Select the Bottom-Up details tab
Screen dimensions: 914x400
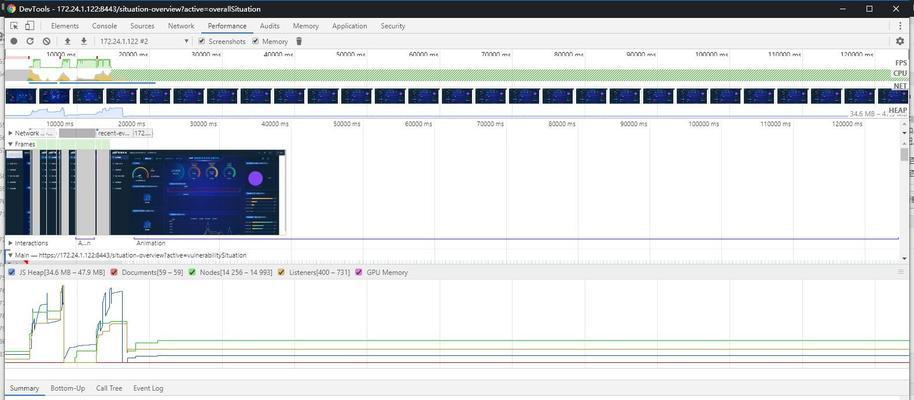[68, 388]
